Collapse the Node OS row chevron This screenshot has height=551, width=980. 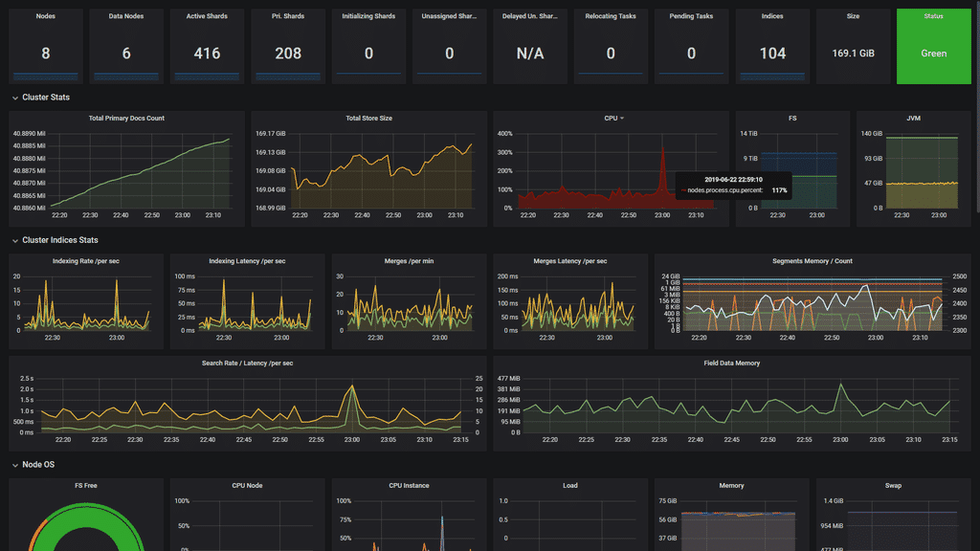15,466
